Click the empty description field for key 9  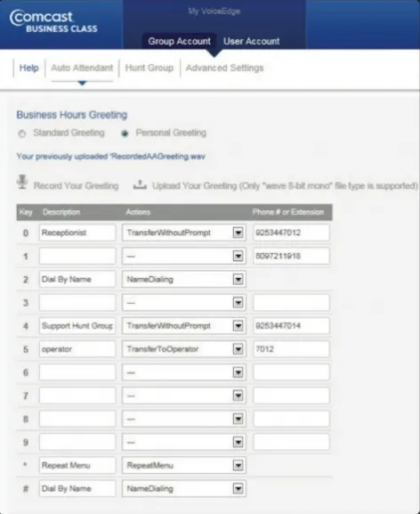[77, 442]
